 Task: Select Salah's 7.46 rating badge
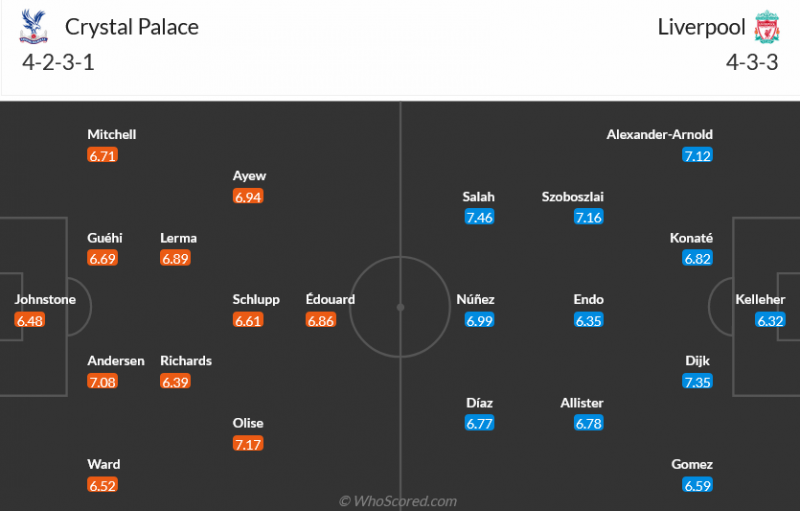[x=479, y=217]
